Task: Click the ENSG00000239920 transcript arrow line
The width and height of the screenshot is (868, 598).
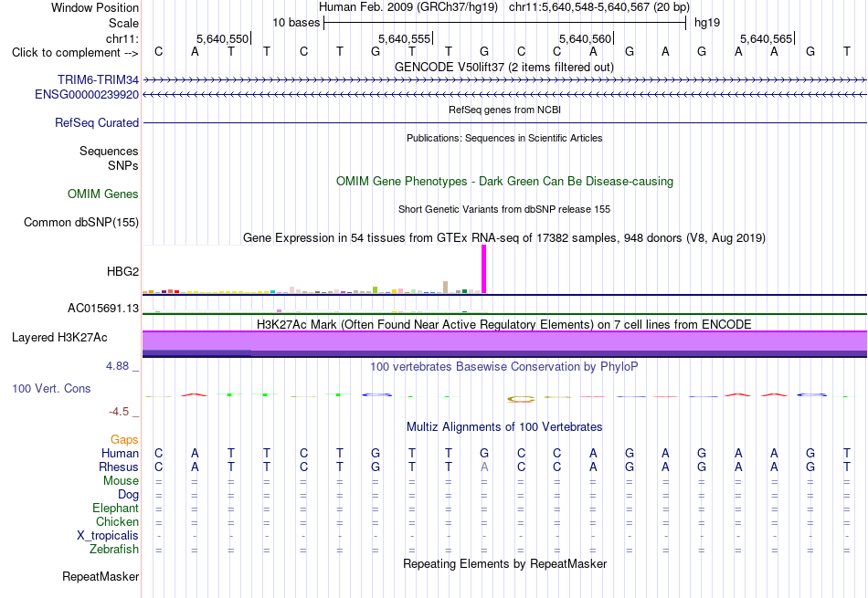Action: (504, 95)
